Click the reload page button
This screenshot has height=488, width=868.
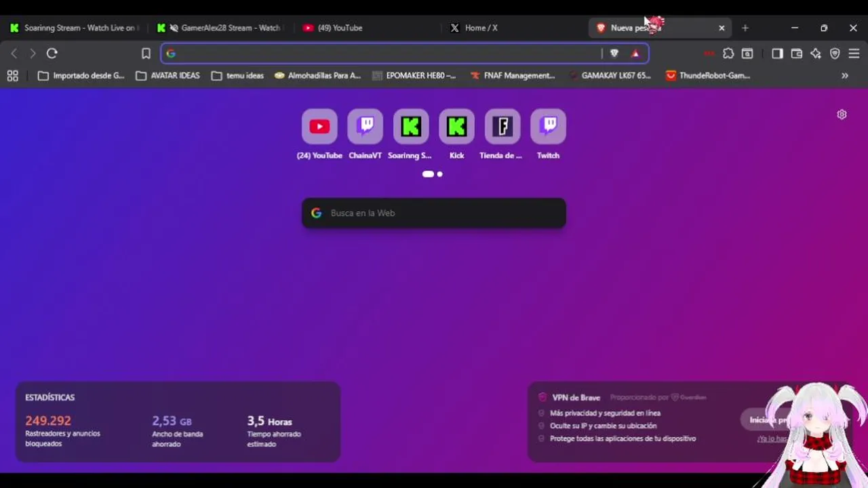point(52,53)
